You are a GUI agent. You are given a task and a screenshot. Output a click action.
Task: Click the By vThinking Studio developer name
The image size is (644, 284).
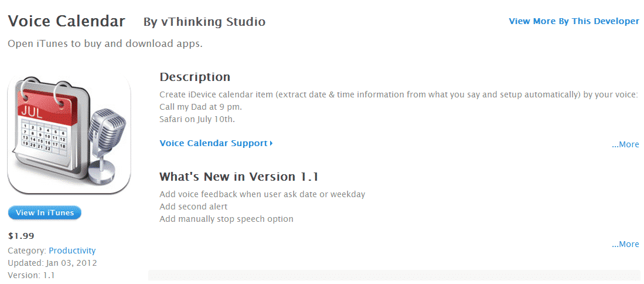[205, 22]
